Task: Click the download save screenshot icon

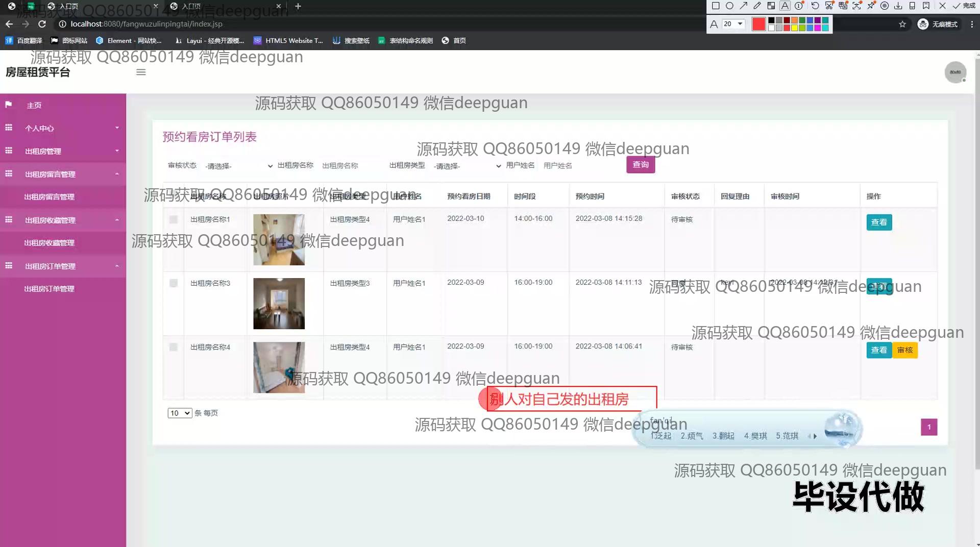Action: pos(898,6)
